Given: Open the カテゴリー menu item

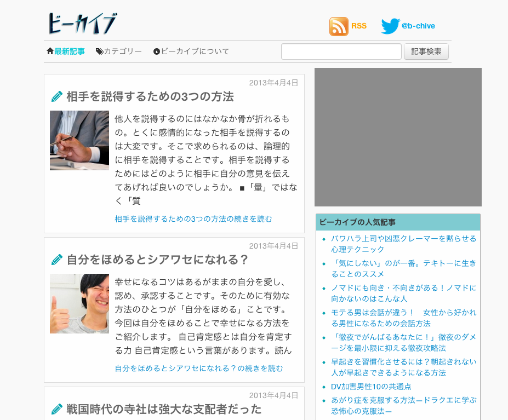Looking at the screenshot, I should pyautogui.click(x=123, y=51).
